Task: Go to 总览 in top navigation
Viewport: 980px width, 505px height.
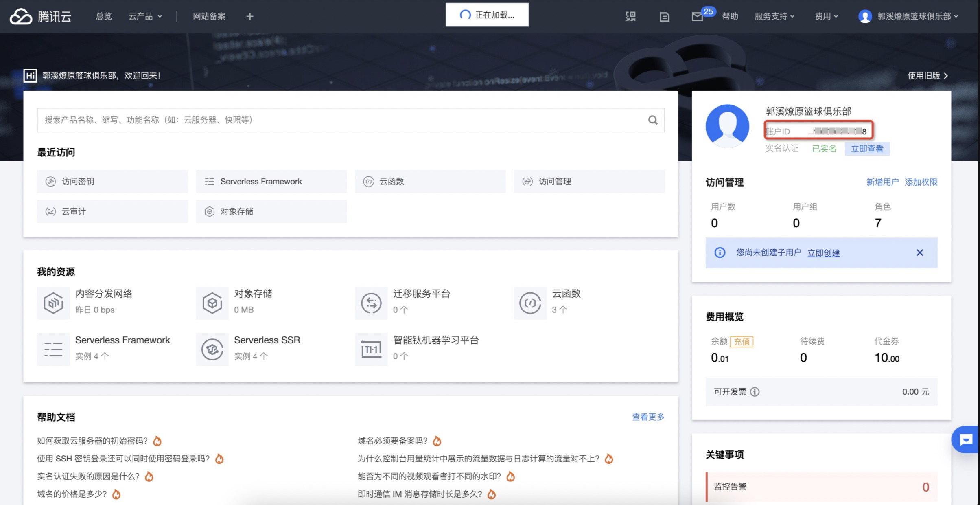Action: click(x=103, y=16)
